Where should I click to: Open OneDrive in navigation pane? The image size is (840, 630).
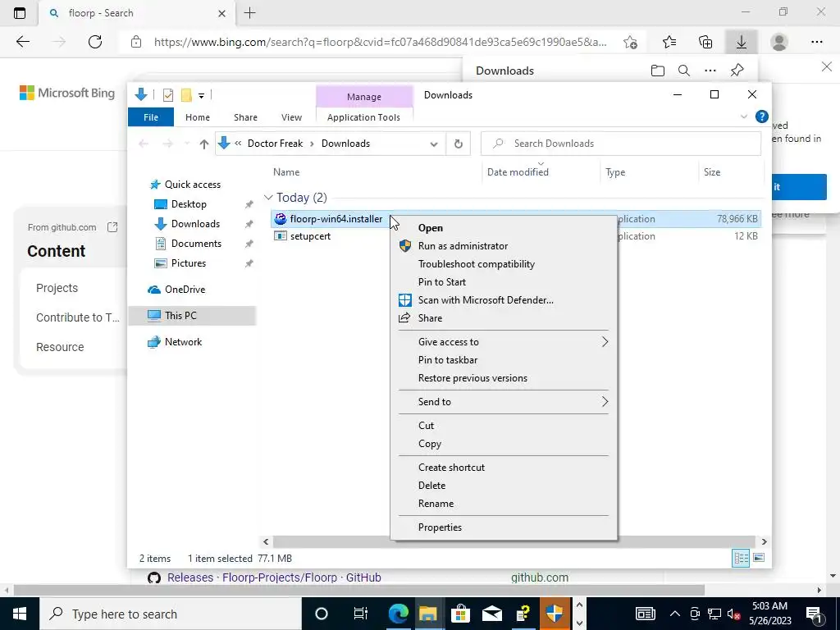click(x=185, y=290)
